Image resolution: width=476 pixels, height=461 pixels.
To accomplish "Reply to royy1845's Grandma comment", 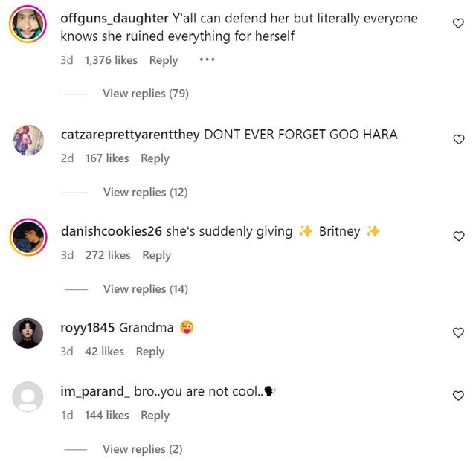I will click(x=150, y=352).
